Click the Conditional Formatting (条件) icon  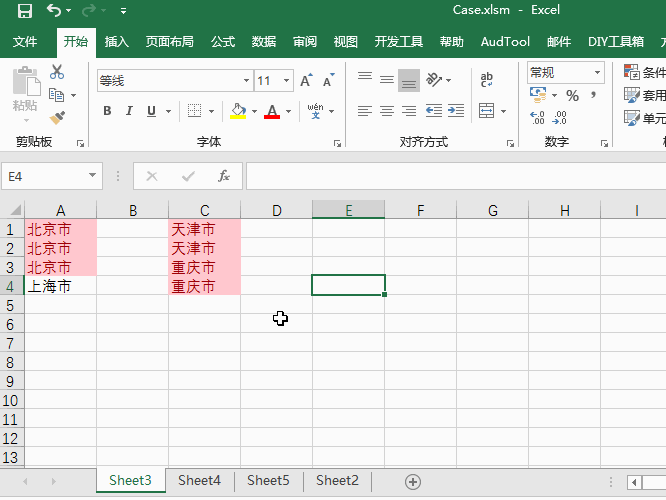(632, 72)
